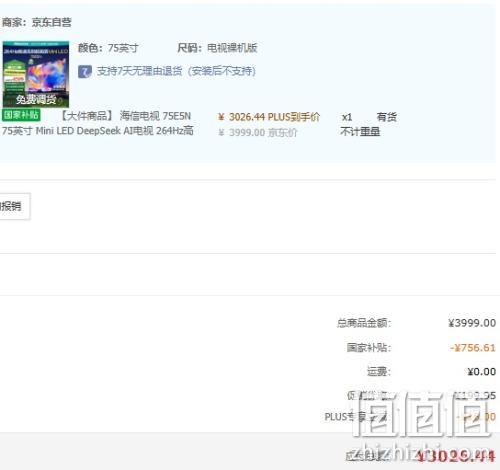This screenshot has height=470, width=500.
Task: Click the red total payable amount ¥3026.44
Action: click(456, 456)
